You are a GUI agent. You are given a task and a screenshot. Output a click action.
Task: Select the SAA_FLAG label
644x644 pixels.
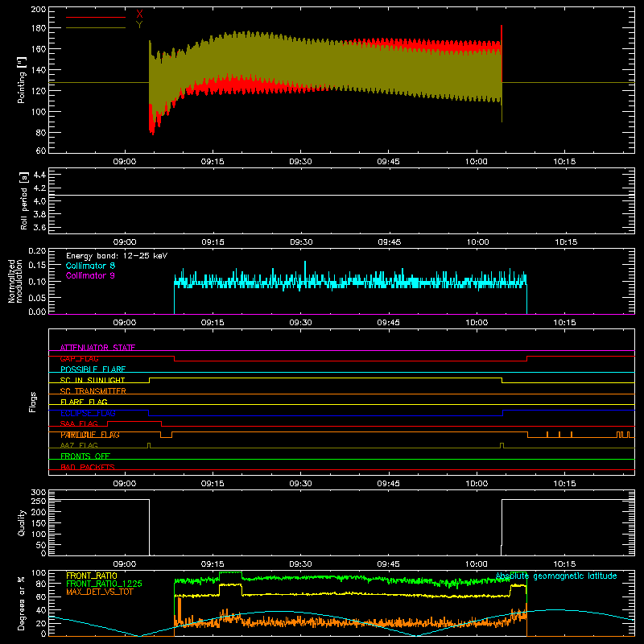point(79,423)
